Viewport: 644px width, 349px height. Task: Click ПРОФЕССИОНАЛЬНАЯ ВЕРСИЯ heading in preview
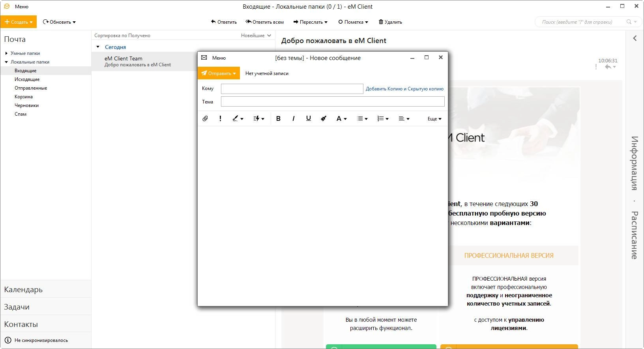[x=509, y=255]
